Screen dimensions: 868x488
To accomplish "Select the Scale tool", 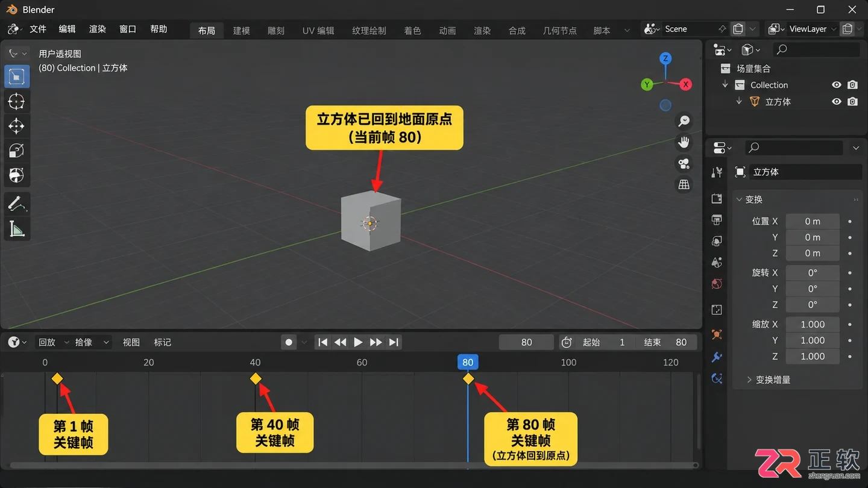I will click(x=16, y=175).
